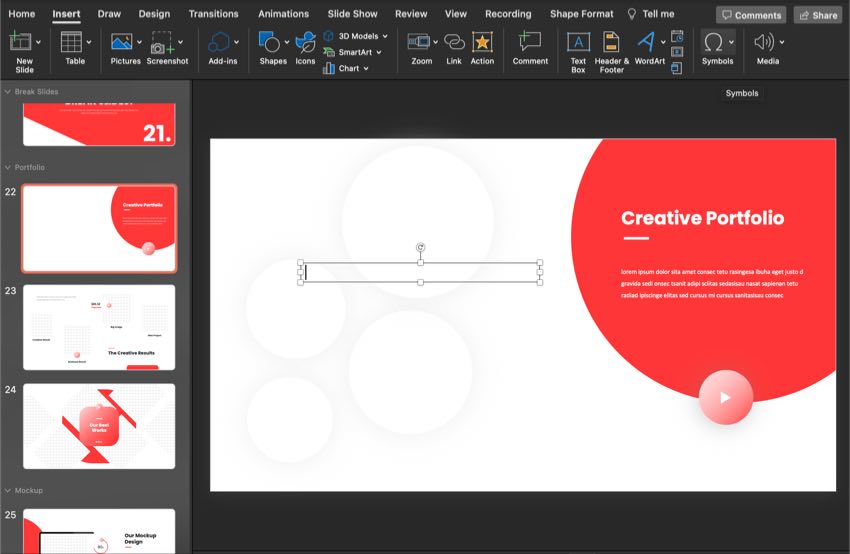Image resolution: width=850 pixels, height=554 pixels.
Task: Select slide 23 thumbnail
Action: tap(99, 327)
